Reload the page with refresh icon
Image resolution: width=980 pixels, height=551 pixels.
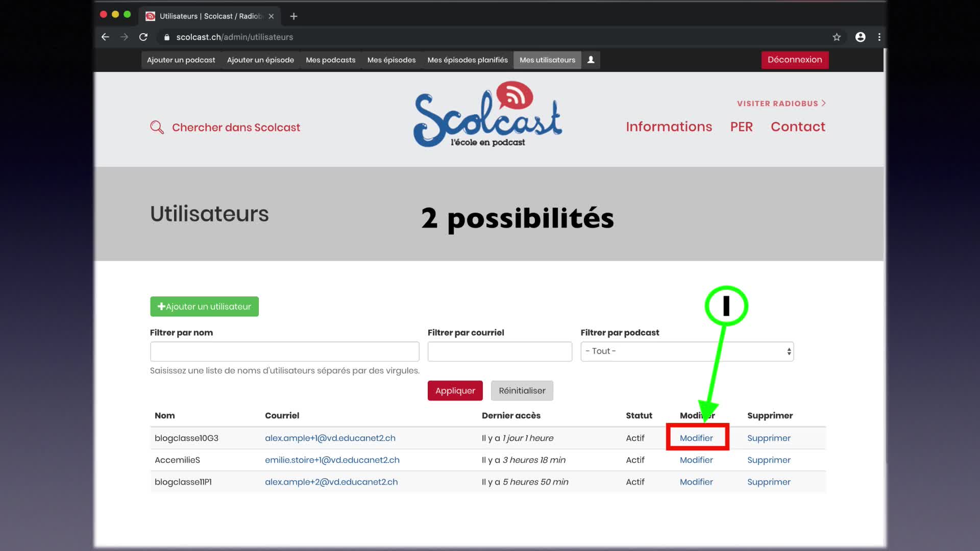click(143, 37)
